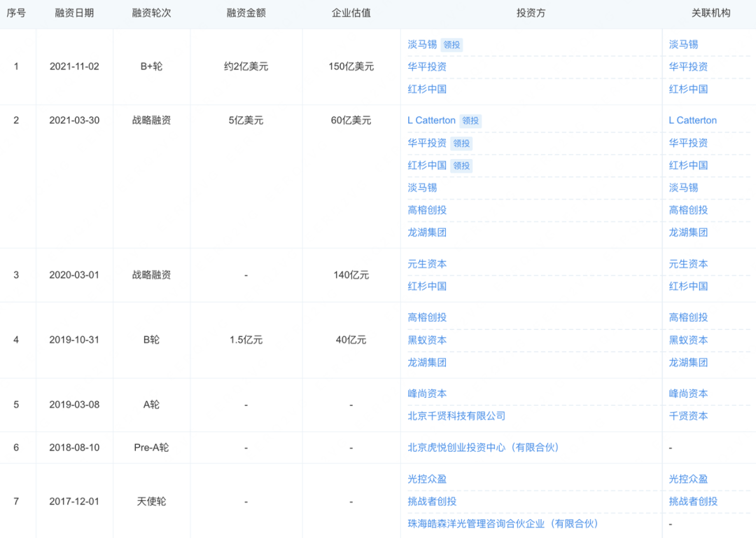Viewport: 756px width, 538px height.
Task: Click the 北京千贤科技有限公司 link
Action: [456, 416]
